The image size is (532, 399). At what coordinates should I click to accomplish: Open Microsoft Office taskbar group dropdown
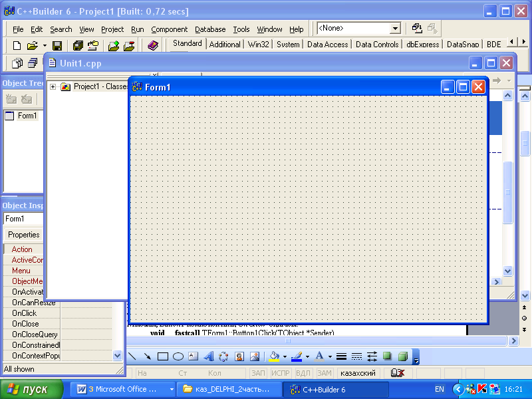point(172,389)
